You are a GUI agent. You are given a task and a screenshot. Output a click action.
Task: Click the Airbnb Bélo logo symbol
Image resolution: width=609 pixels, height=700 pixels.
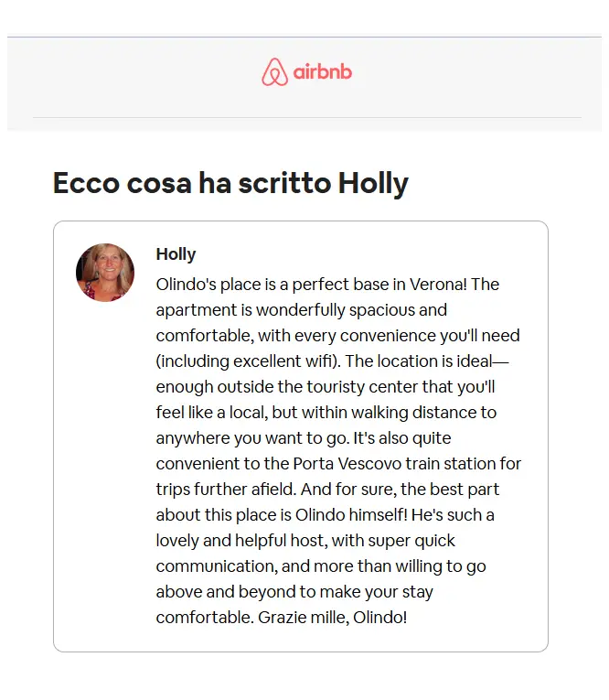(x=274, y=72)
